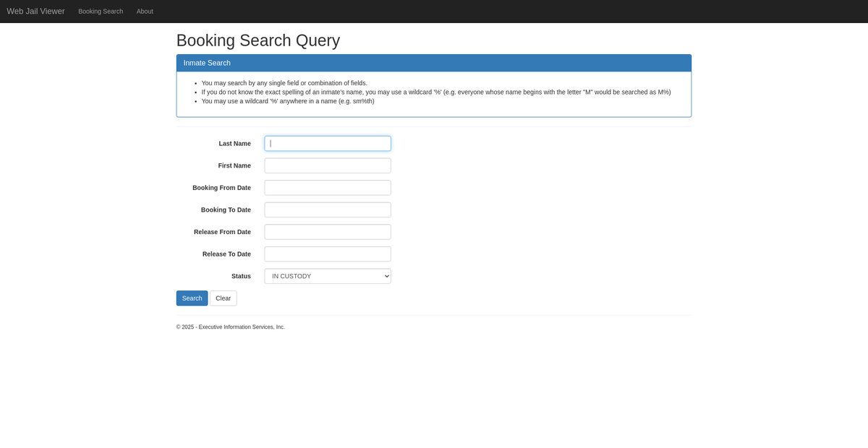Click the Status field label
Viewport: 868px width, 448px height.
click(x=241, y=276)
